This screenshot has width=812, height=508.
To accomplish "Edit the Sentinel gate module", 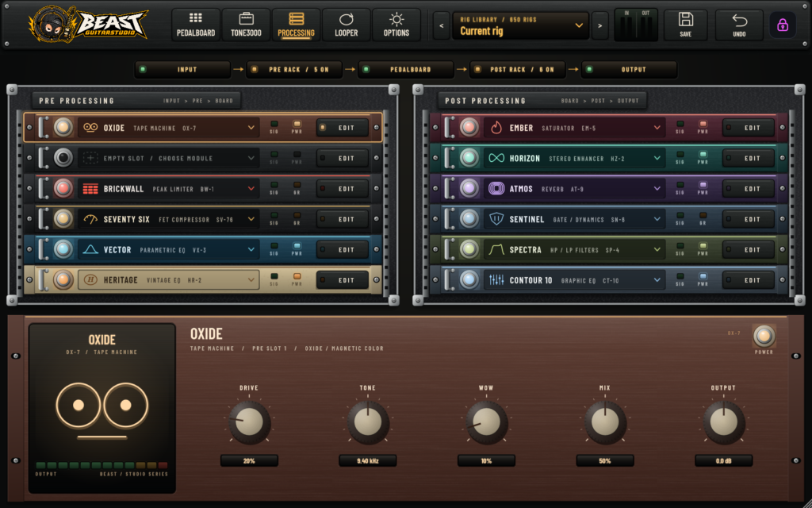I will (749, 219).
